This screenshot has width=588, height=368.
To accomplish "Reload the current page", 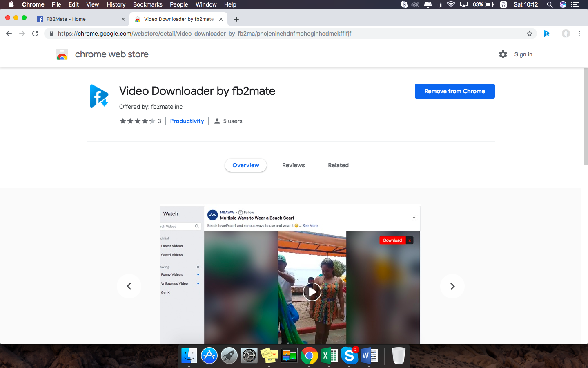I will [x=35, y=34].
